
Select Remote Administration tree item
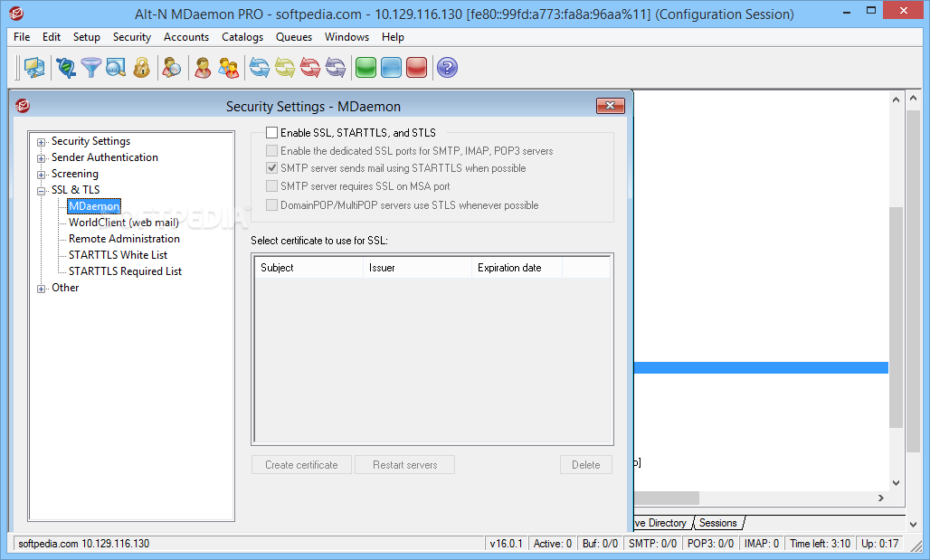point(124,239)
